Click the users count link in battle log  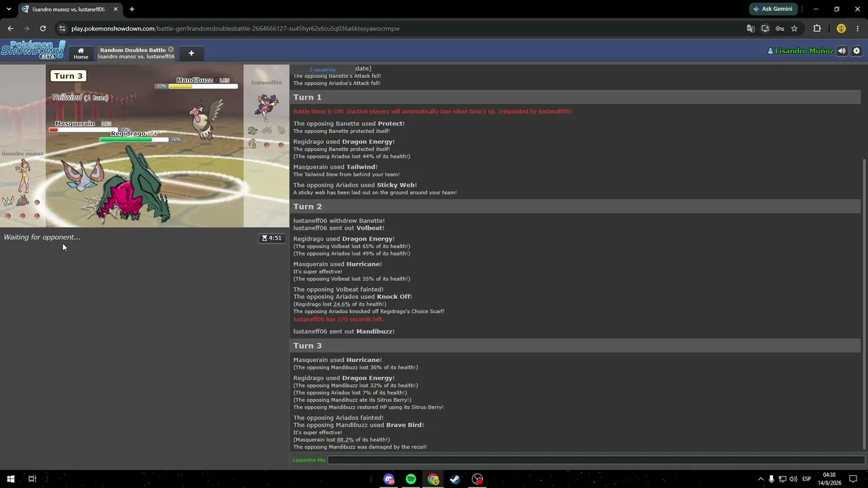[x=322, y=69]
